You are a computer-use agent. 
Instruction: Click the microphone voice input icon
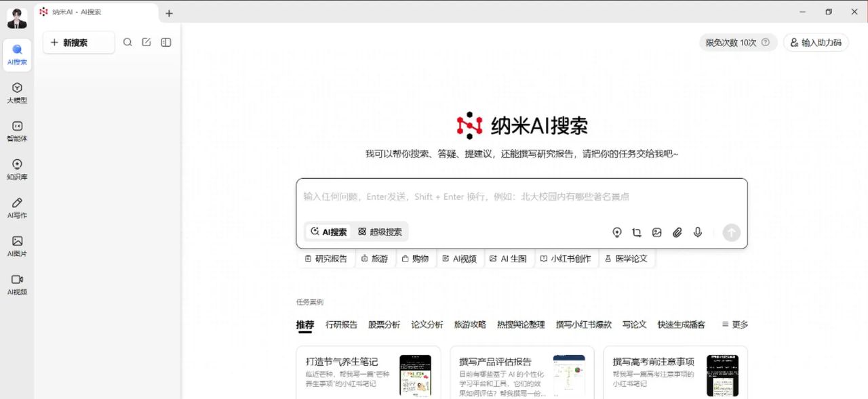697,232
